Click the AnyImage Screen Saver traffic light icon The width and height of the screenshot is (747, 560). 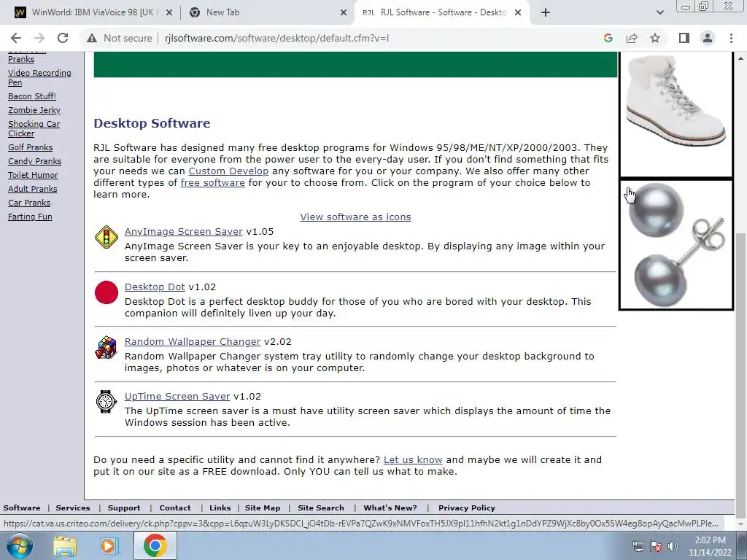(107, 237)
